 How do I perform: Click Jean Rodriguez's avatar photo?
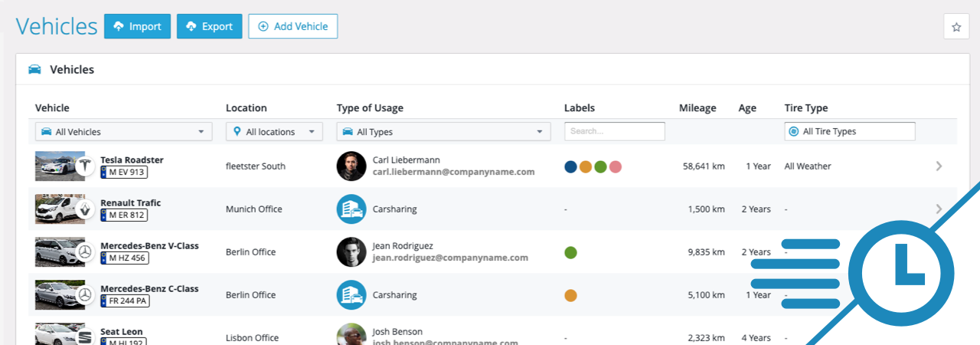[351, 252]
